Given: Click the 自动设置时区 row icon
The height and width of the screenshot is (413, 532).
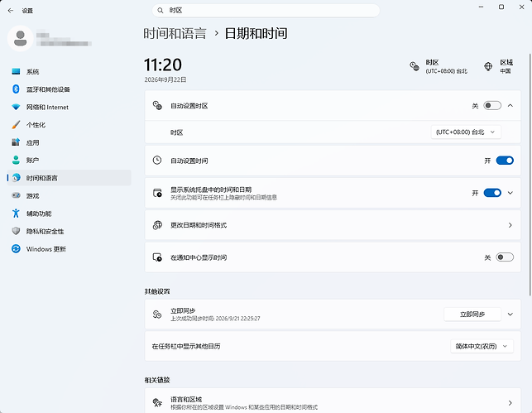Looking at the screenshot, I should (x=157, y=106).
